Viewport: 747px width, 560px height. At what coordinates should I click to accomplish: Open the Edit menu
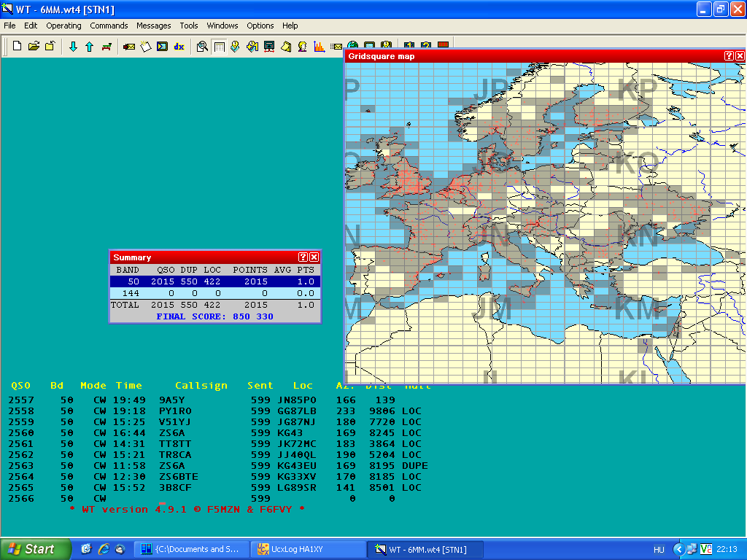31,26
